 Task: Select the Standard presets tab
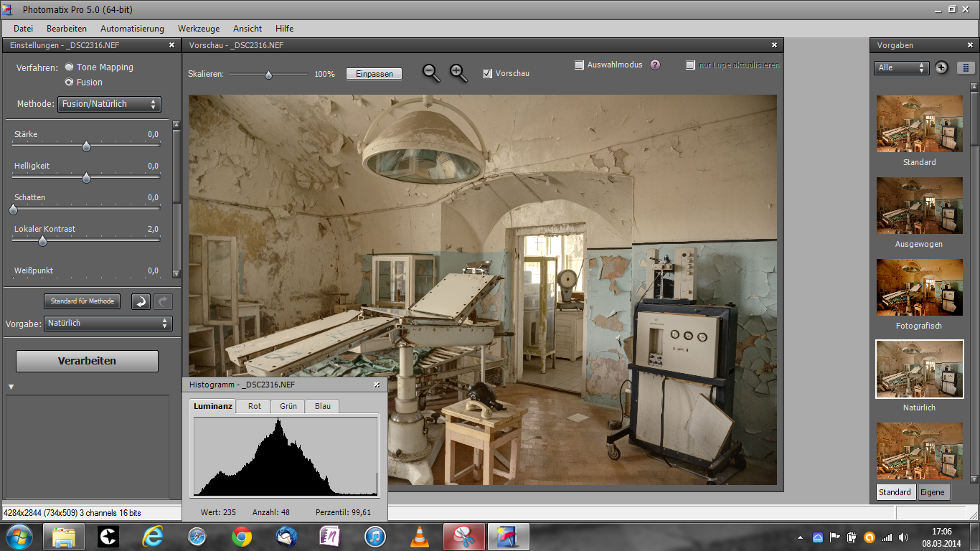895,492
